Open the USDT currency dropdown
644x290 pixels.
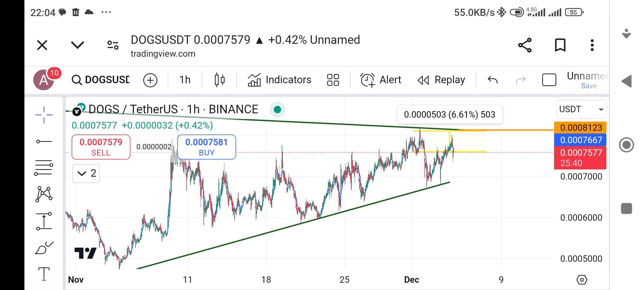click(x=581, y=109)
